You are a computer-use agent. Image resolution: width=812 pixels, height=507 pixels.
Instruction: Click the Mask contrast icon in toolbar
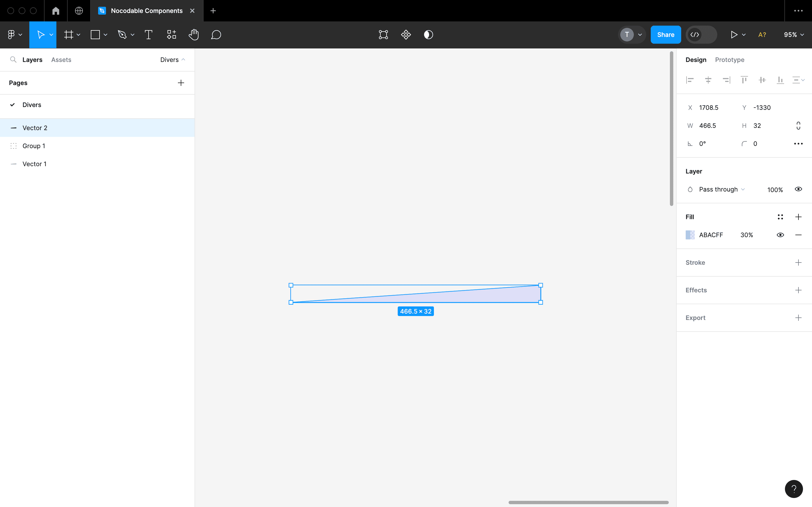[428, 35]
